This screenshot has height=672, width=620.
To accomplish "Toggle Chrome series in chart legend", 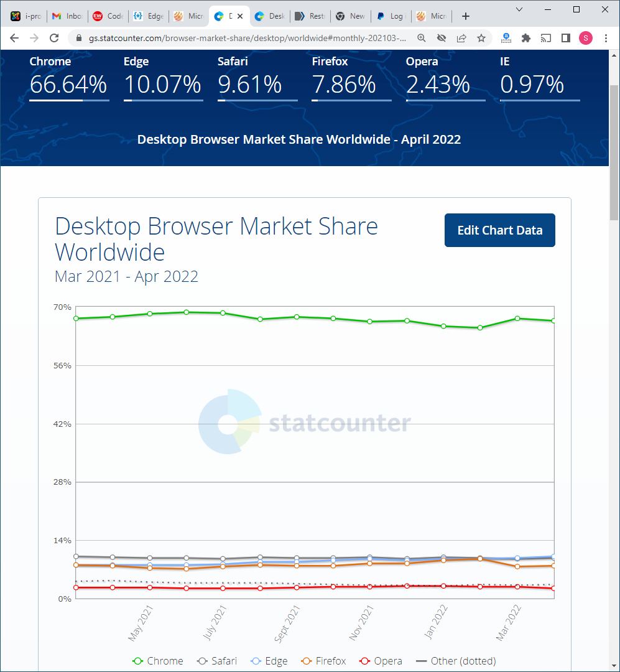I will (x=158, y=661).
